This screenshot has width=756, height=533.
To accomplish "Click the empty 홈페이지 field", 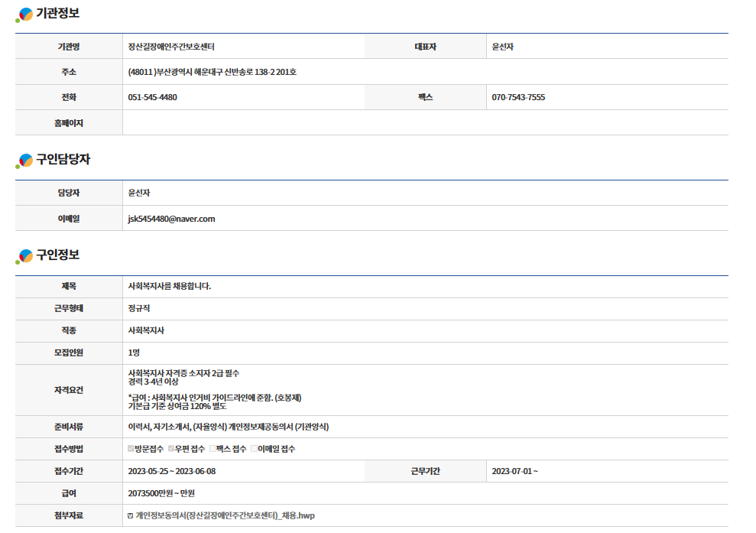I will (424, 123).
